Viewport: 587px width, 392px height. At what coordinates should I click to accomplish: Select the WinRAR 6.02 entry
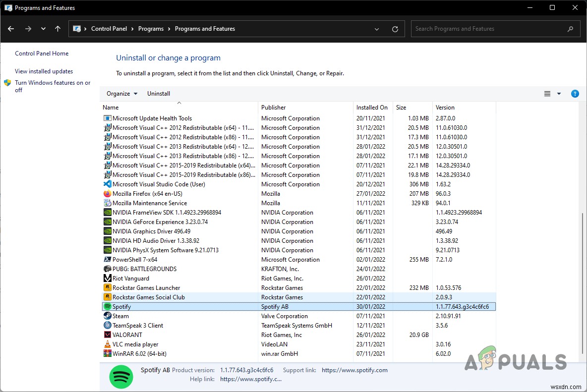[139, 354]
